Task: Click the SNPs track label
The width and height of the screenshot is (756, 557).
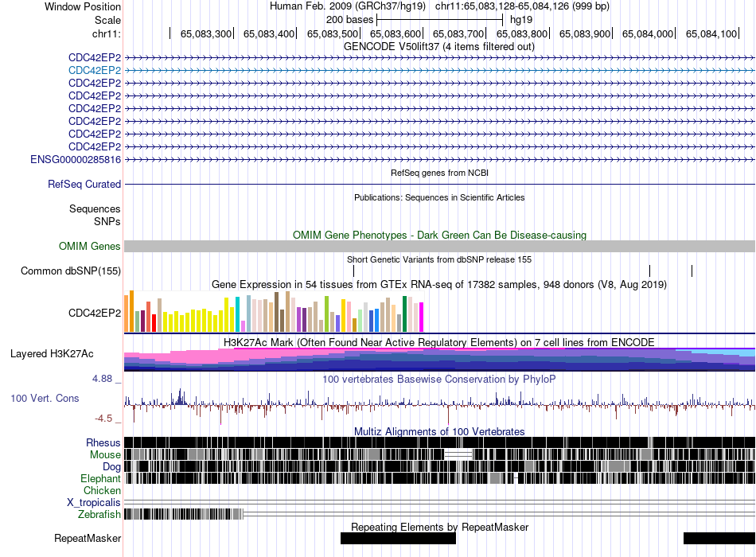Action: tap(107, 221)
